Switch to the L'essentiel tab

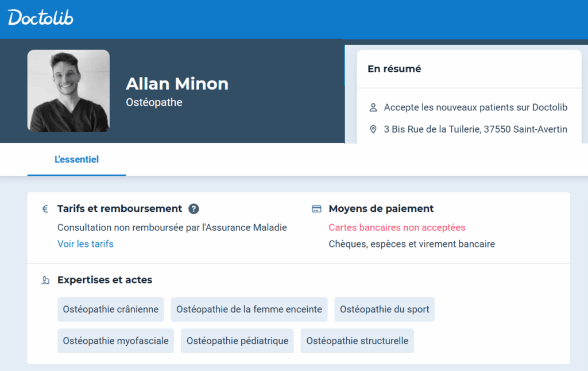pos(76,160)
